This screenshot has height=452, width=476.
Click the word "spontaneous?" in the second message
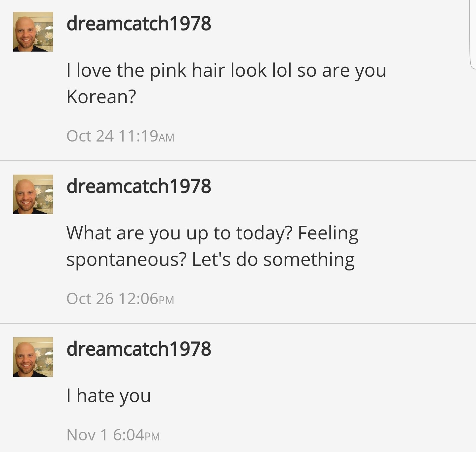127,260
